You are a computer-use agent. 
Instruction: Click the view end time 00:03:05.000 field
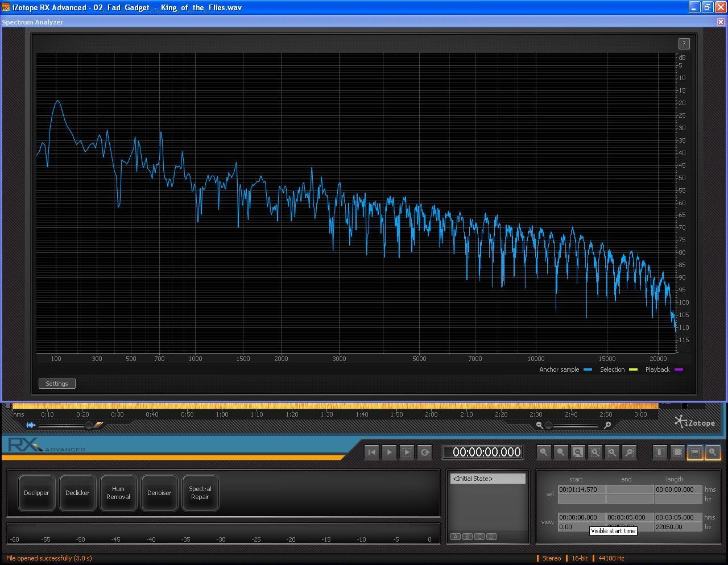coord(630,517)
